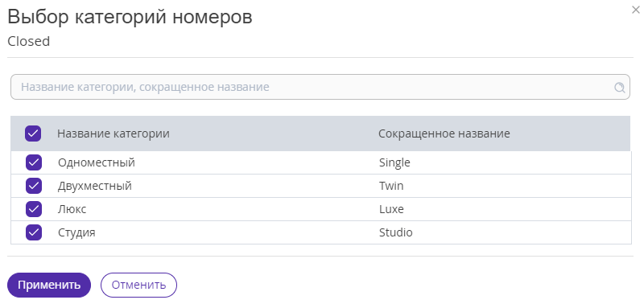Click the Отменить button
This screenshot has height=304, width=644.
138,286
